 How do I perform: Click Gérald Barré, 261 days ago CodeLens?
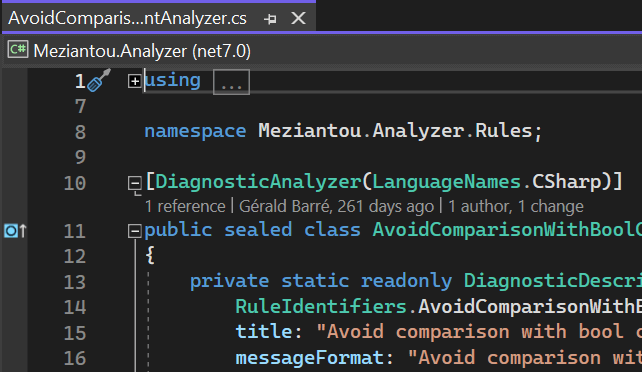click(336, 207)
